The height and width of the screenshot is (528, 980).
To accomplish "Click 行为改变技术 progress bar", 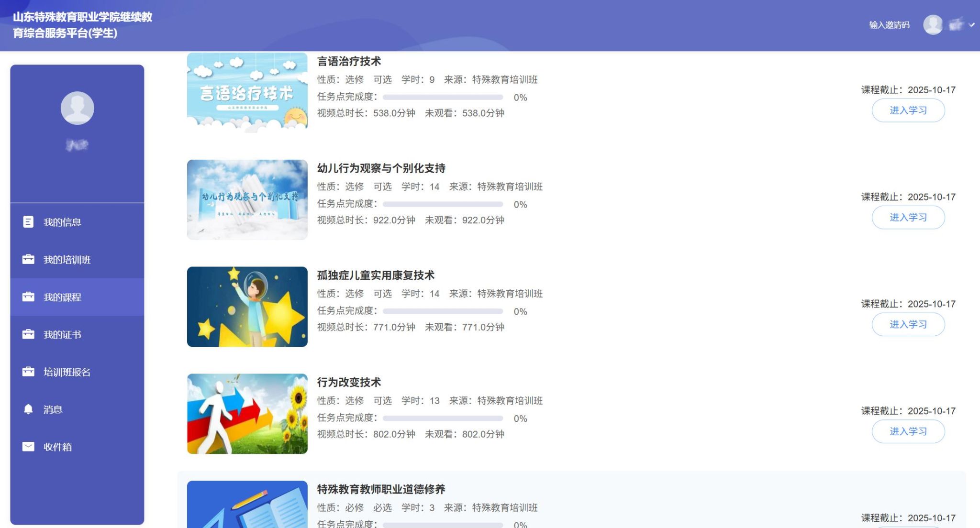I will (x=443, y=418).
